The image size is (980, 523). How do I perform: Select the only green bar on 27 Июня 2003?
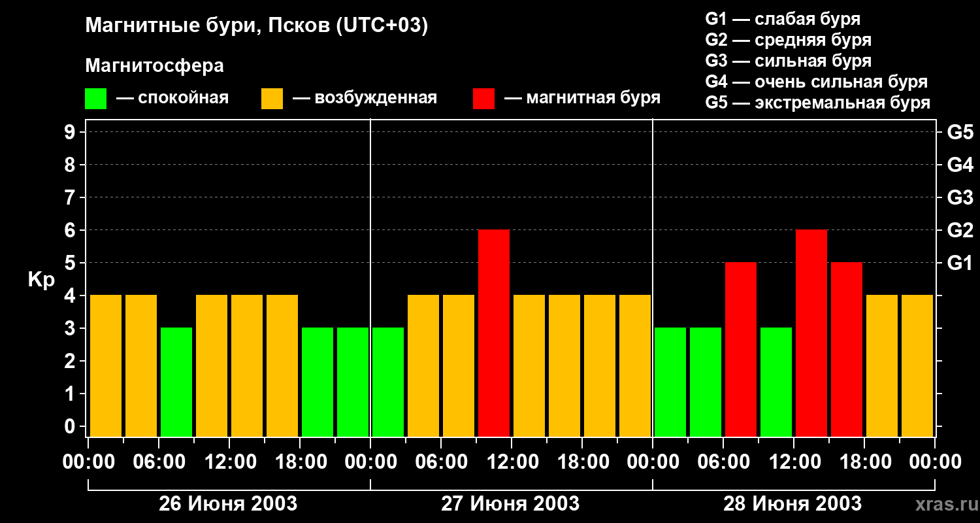click(x=388, y=382)
